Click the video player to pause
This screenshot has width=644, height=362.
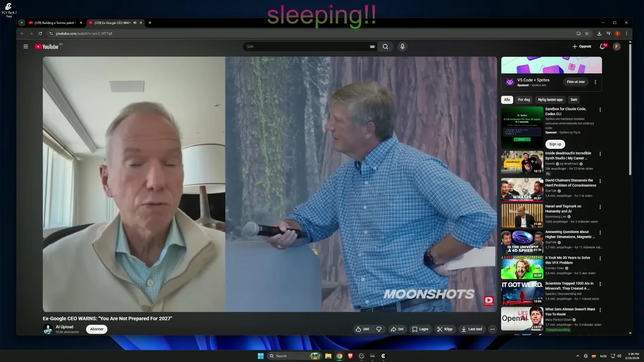tap(270, 184)
